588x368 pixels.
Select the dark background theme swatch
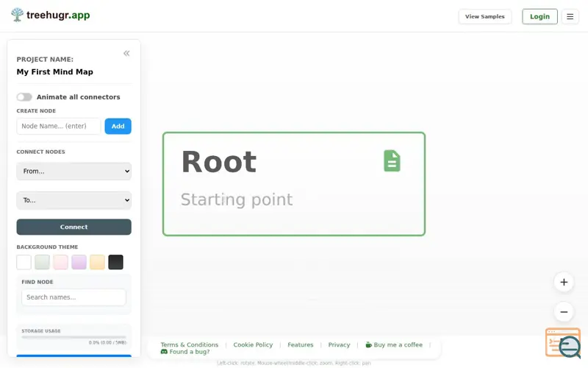pos(116,262)
